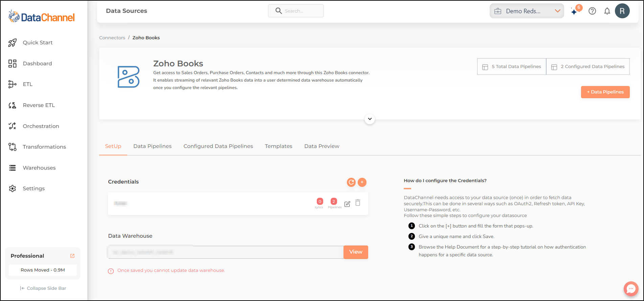Image resolution: width=644 pixels, height=301 pixels.
Task: Delete the saved credential
Action: click(358, 203)
